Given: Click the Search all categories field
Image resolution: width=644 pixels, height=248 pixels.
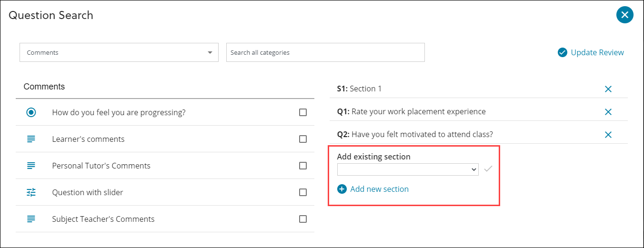Looking at the screenshot, I should [325, 52].
